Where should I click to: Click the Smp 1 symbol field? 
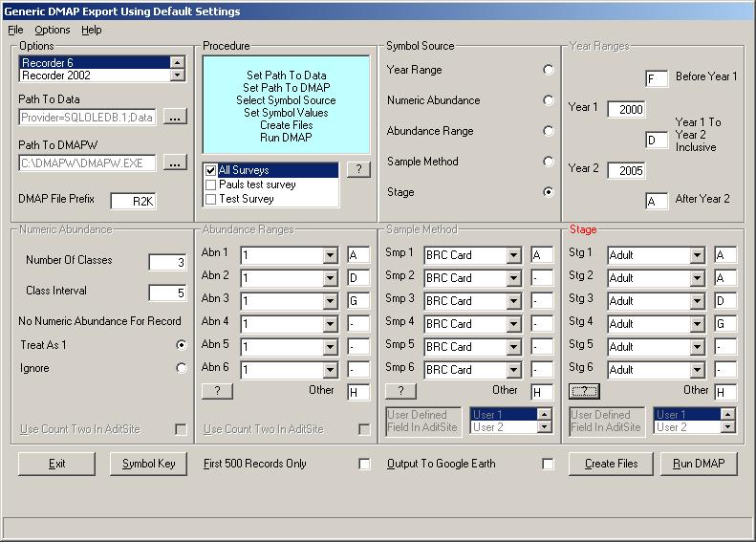(542, 255)
